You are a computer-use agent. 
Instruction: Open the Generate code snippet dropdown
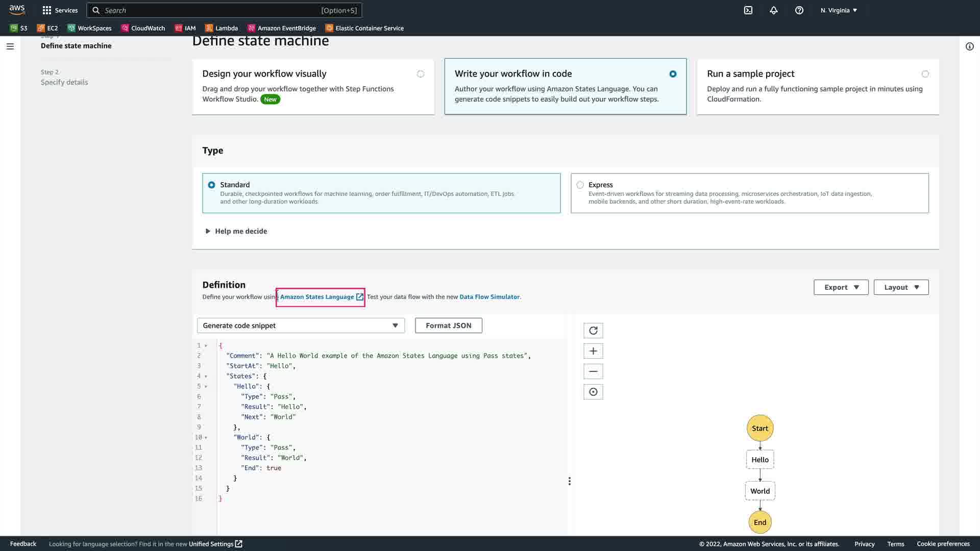pos(301,325)
